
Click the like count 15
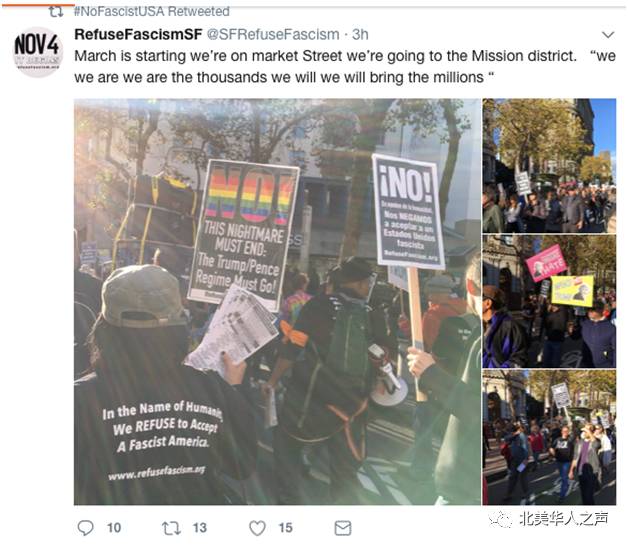click(x=285, y=528)
